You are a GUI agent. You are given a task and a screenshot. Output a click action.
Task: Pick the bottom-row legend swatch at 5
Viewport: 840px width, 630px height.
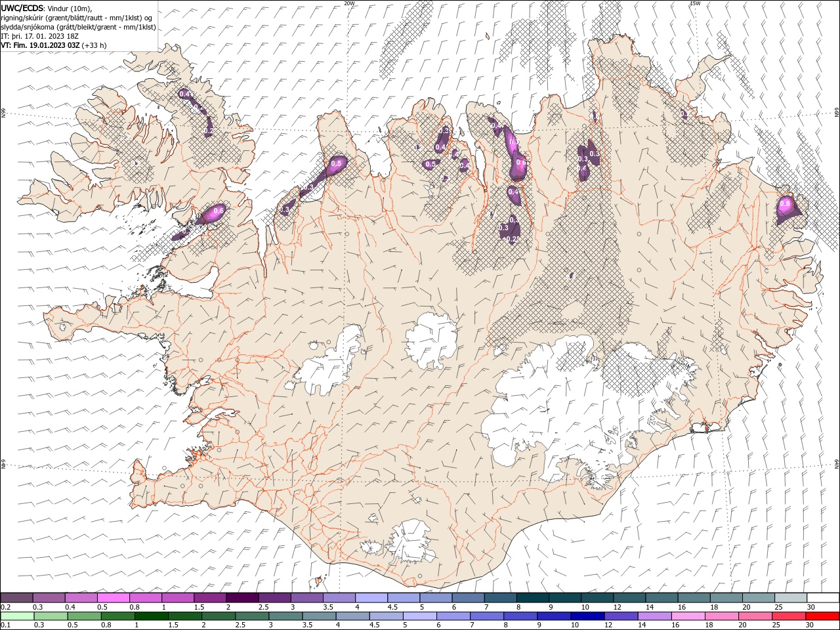[420, 616]
